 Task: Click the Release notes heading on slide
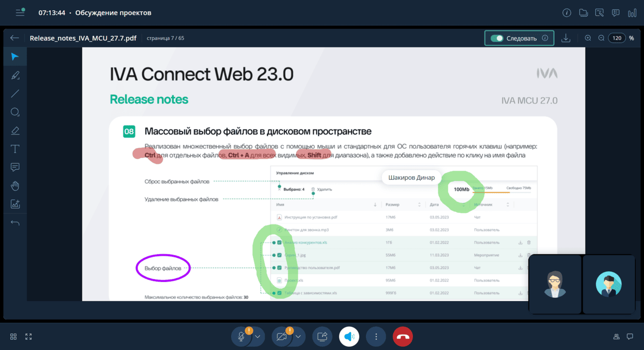tap(149, 99)
